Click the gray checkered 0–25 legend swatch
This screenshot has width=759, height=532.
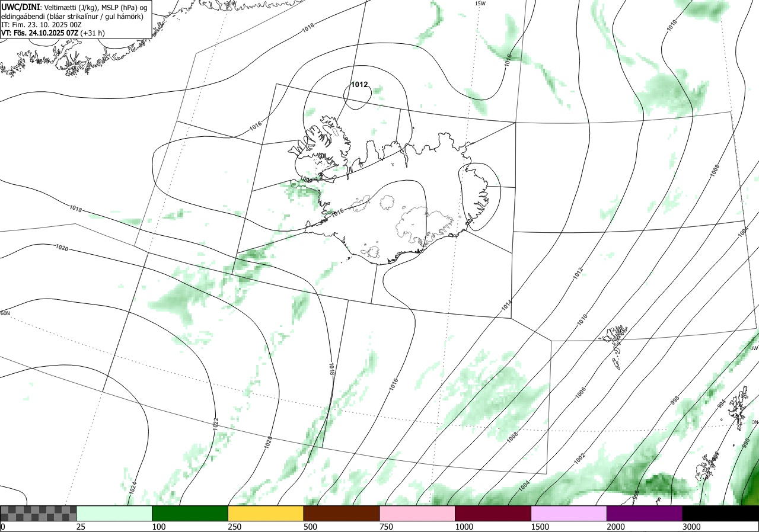click(x=39, y=513)
